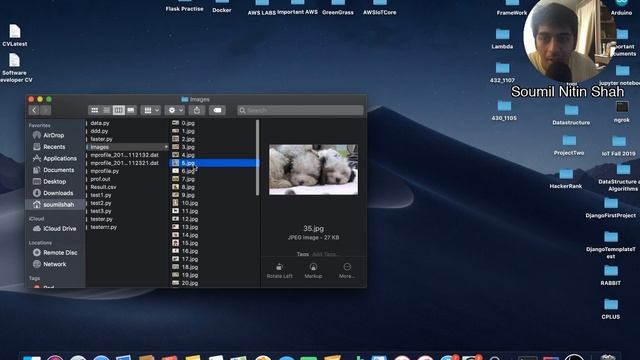Select Lambda folder on desktop
The height and width of the screenshot is (360, 640).
(502, 39)
